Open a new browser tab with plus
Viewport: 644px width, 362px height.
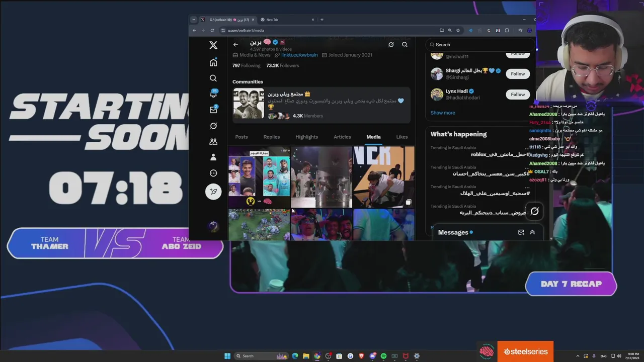pos(322,20)
